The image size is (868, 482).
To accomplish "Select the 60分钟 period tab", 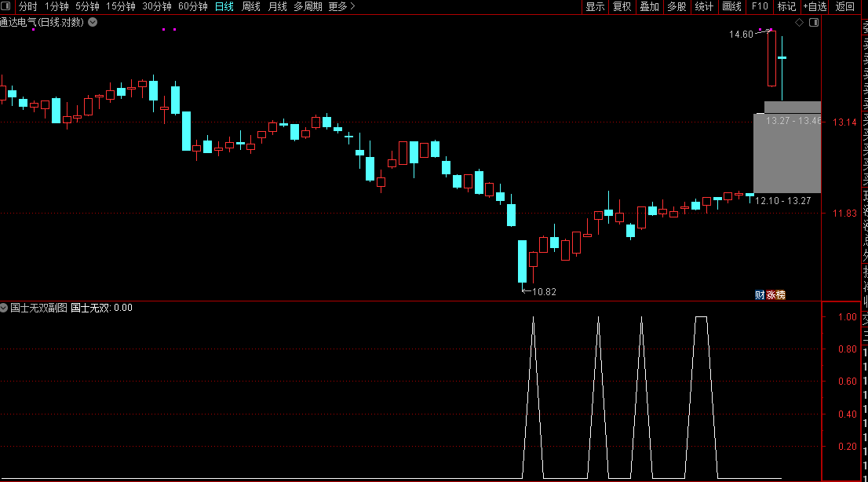I will [192, 6].
